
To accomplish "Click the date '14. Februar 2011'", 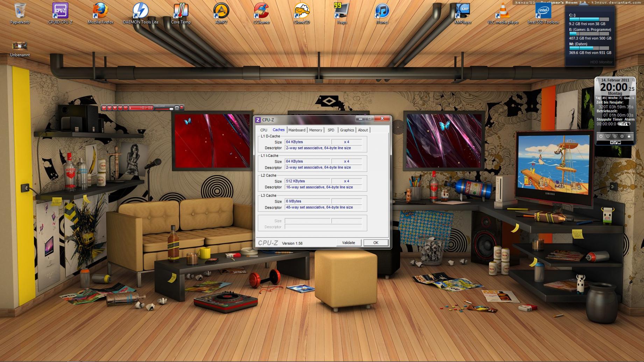I will (x=615, y=80).
